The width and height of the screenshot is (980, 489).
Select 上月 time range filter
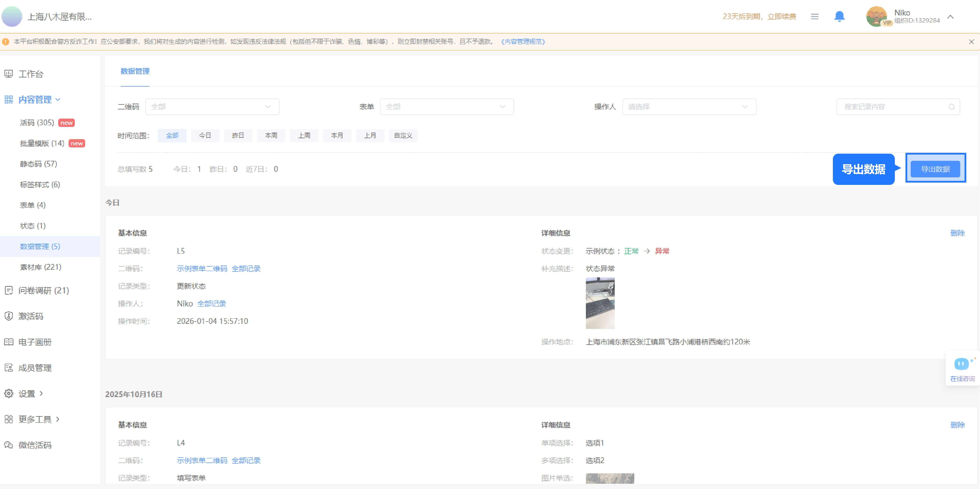point(370,135)
